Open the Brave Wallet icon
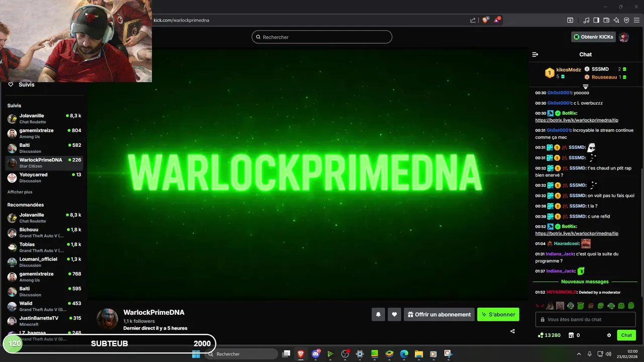The height and width of the screenshot is (362, 644). (x=606, y=20)
